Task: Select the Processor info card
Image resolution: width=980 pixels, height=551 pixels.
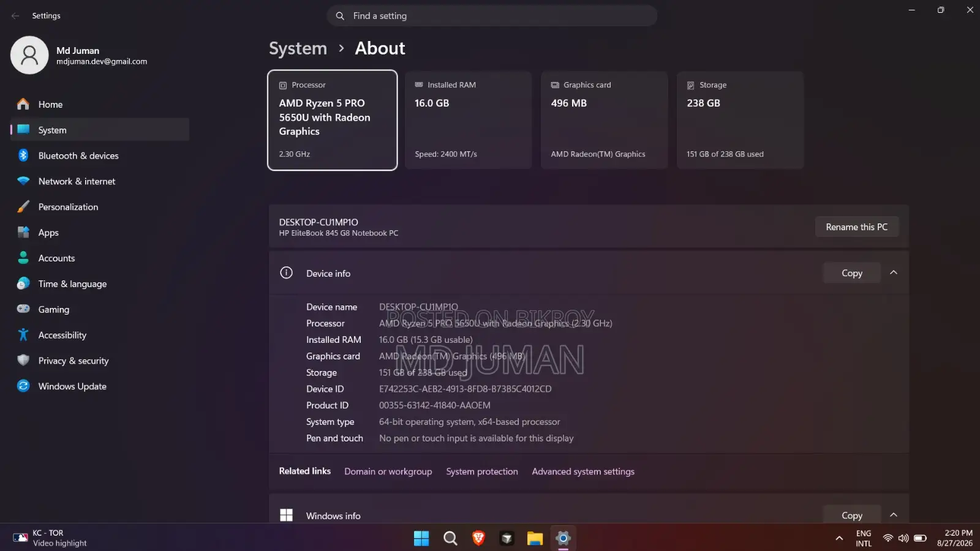Action: [x=333, y=120]
